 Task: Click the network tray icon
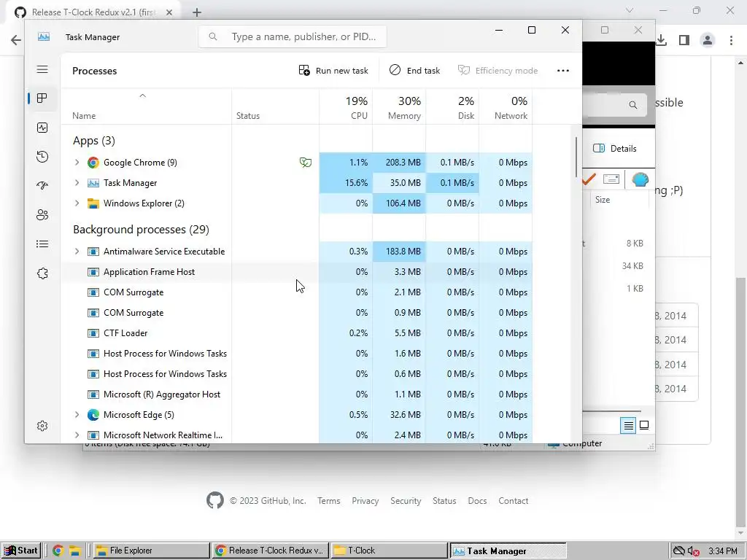tap(678, 551)
